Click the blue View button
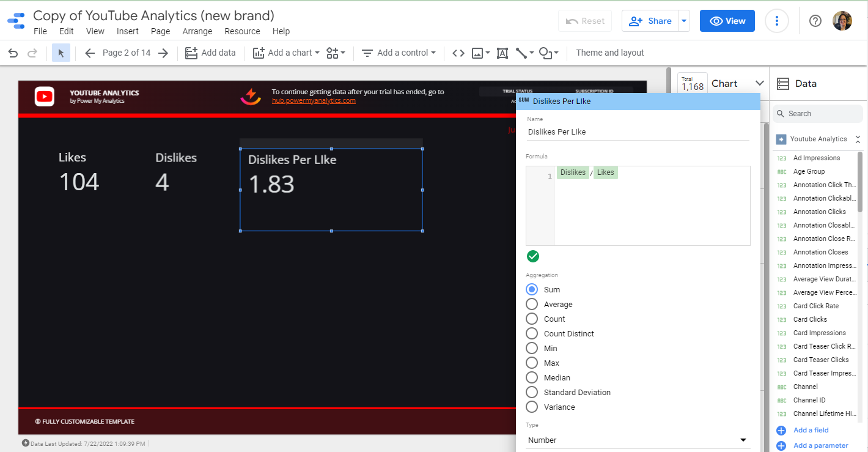The height and width of the screenshot is (452, 868). (727, 21)
